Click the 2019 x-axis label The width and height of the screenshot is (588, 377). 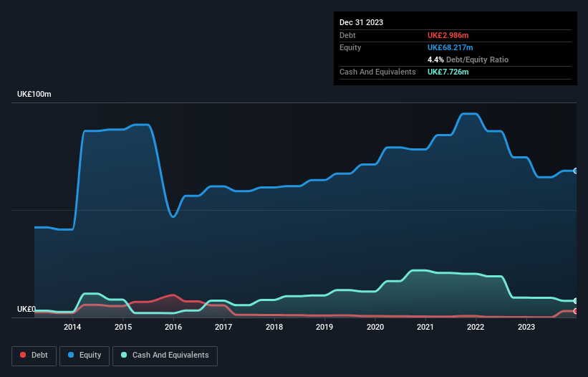[324, 327]
